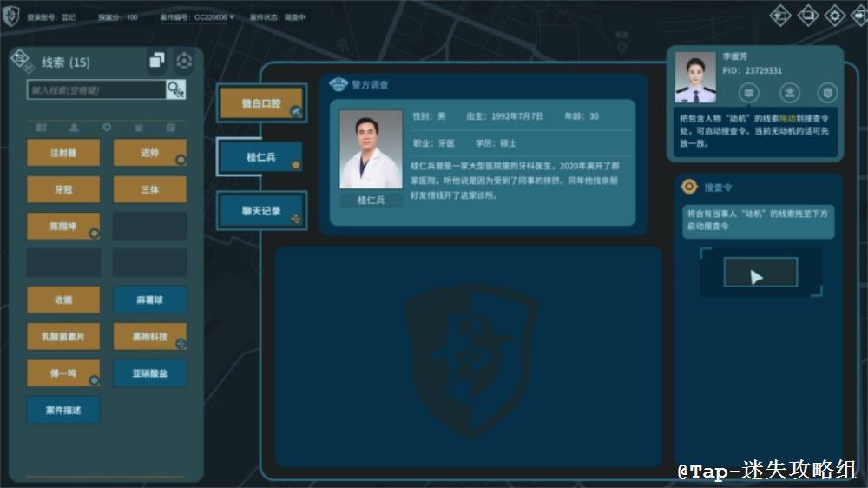Select the 黑袍科技 clue
Screen dimensions: 868x488
point(149,336)
